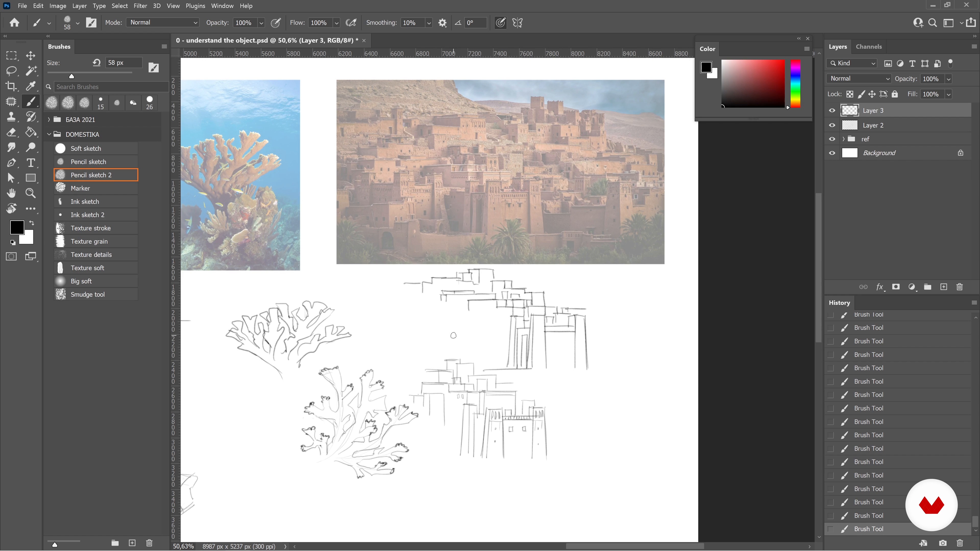This screenshot has height=551, width=980.
Task: Toggle visibility of ref group
Action: point(832,139)
